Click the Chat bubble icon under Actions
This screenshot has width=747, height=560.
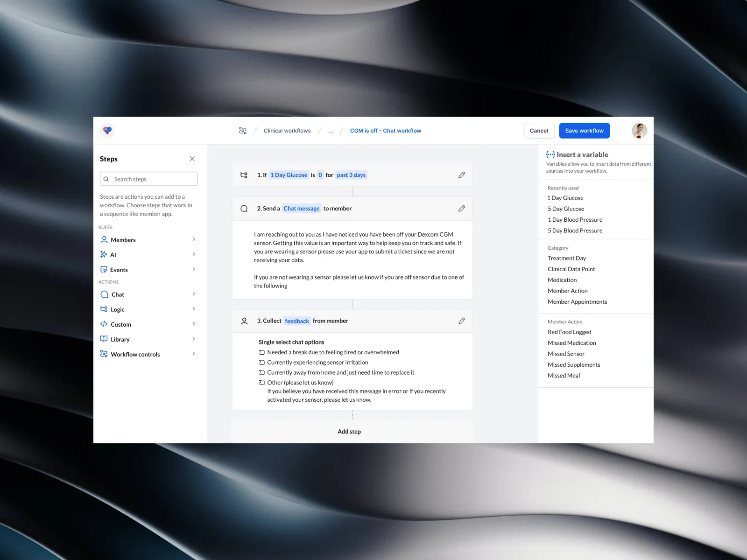pos(105,294)
